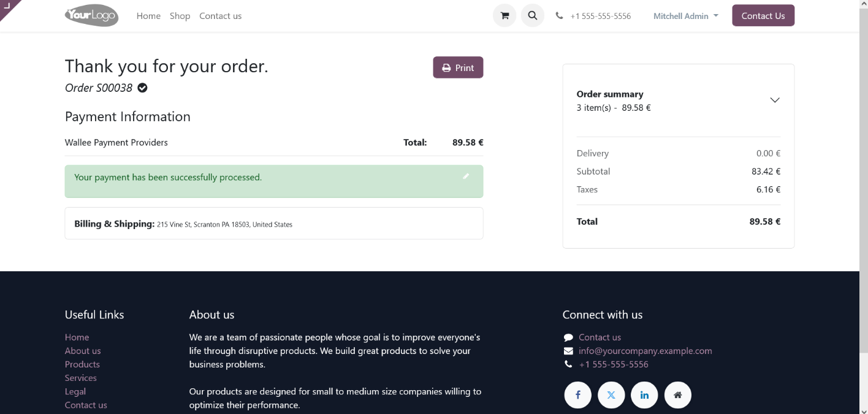Open the X (Twitter) social icon

611,395
